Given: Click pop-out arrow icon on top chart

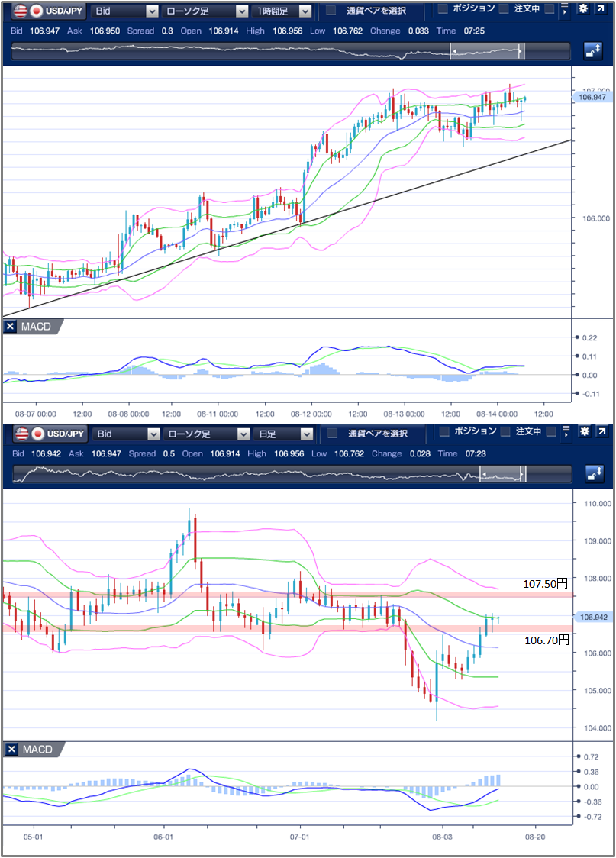Looking at the screenshot, I should click(x=601, y=9).
